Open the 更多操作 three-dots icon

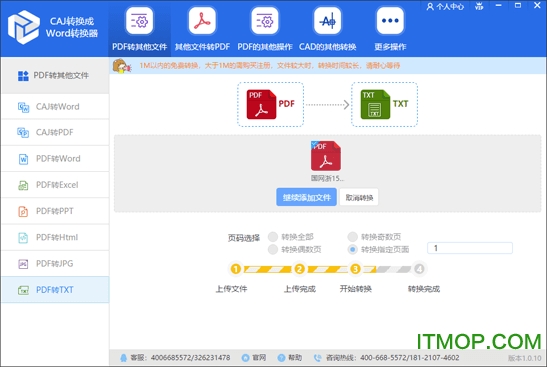coord(390,22)
